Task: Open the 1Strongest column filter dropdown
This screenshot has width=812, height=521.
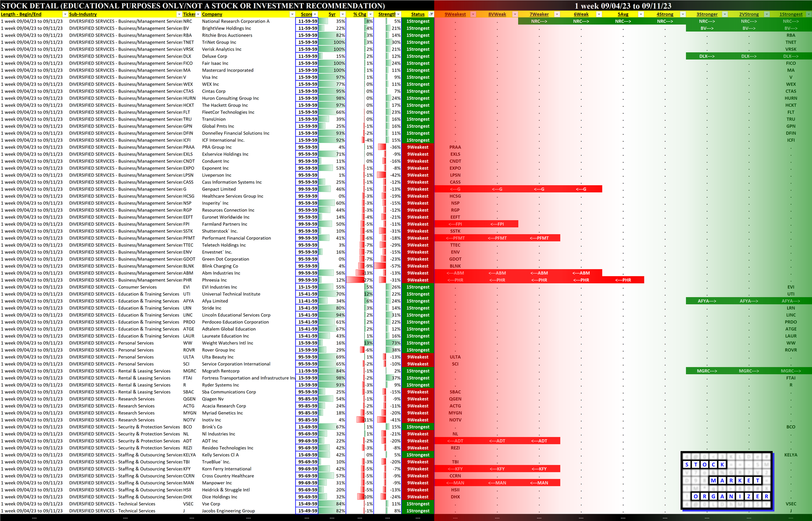Action: (x=808, y=14)
